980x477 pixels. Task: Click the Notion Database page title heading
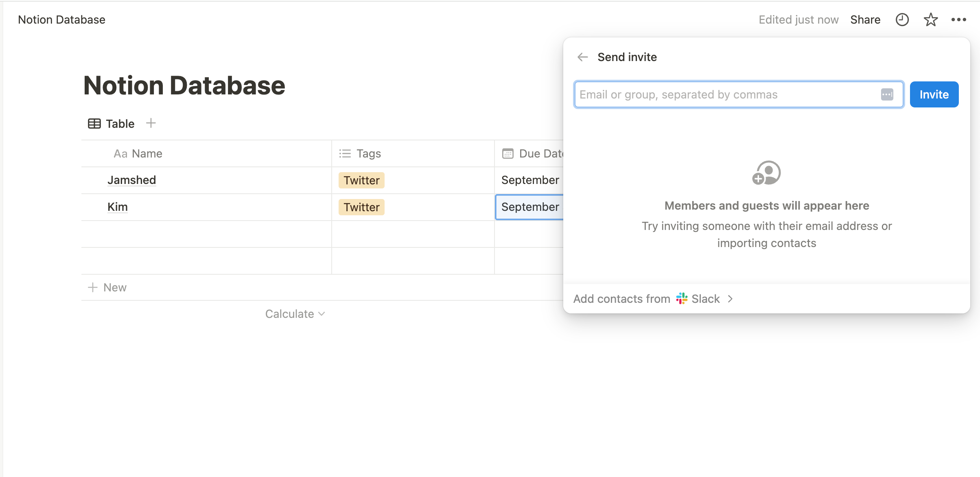[184, 85]
